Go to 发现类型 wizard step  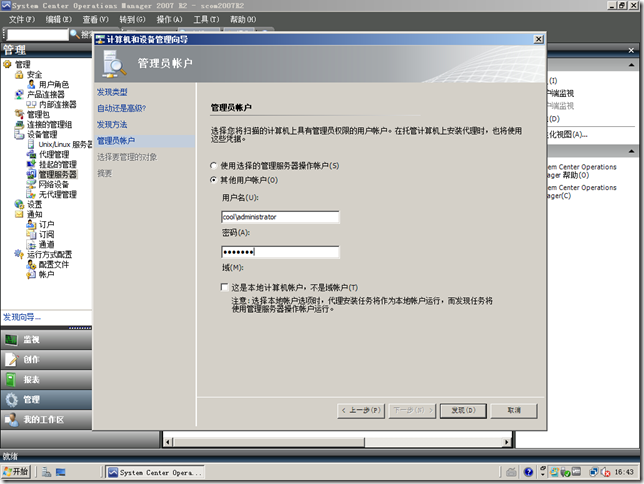(112, 92)
